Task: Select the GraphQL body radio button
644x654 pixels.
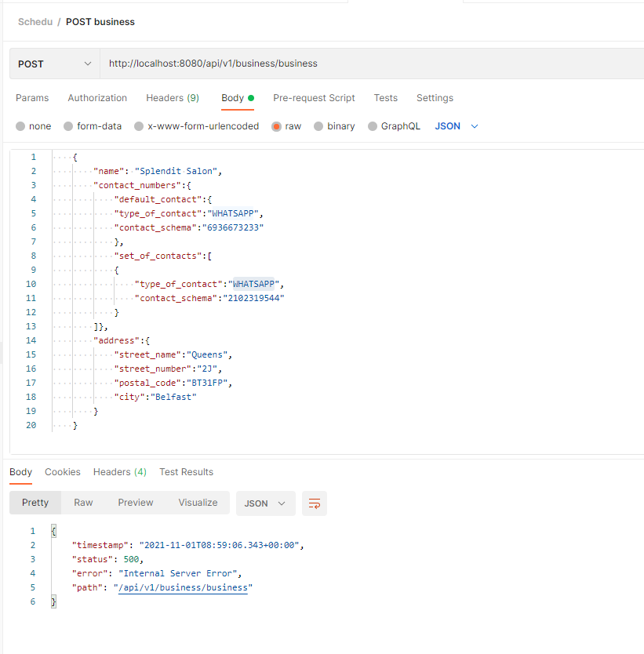Action: tap(373, 126)
